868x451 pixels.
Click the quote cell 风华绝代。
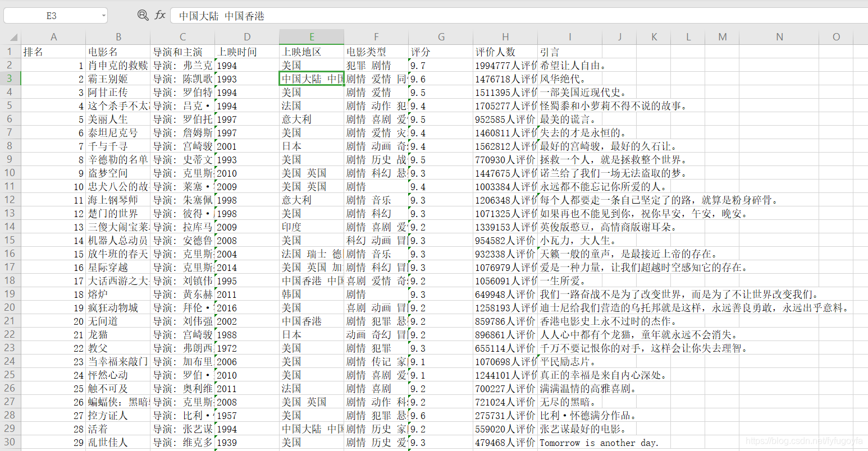point(570,79)
